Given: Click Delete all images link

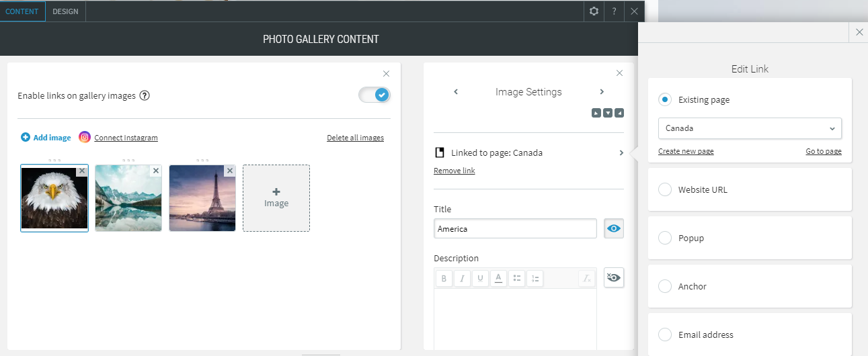Looking at the screenshot, I should (x=355, y=138).
